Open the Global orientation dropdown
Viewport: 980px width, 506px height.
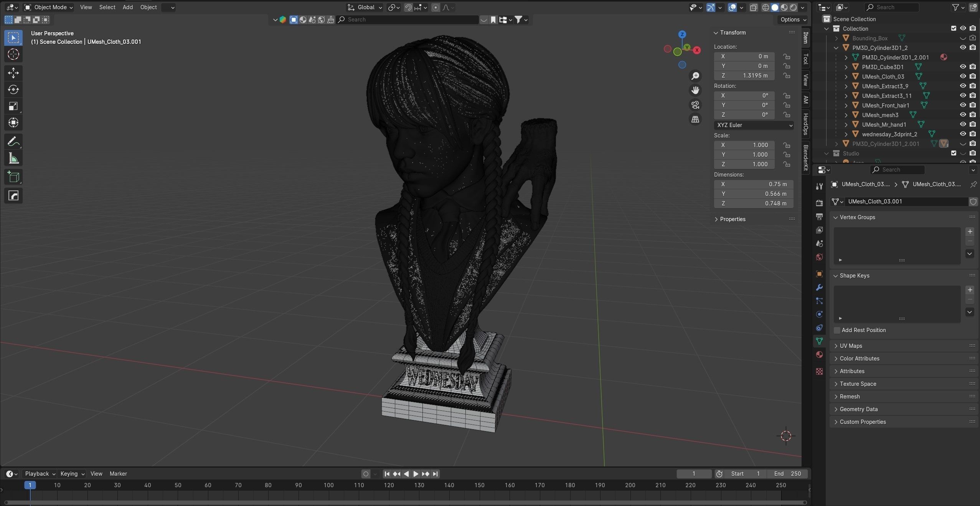pyautogui.click(x=365, y=7)
